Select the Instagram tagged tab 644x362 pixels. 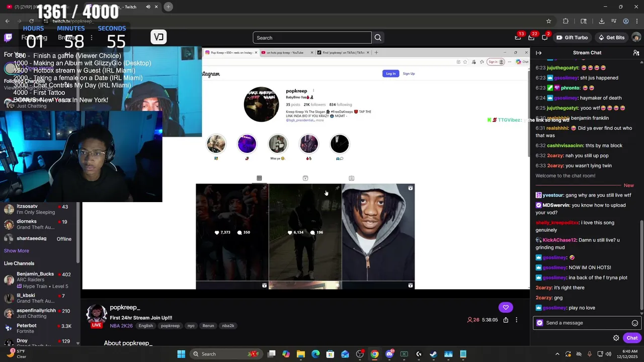click(351, 178)
